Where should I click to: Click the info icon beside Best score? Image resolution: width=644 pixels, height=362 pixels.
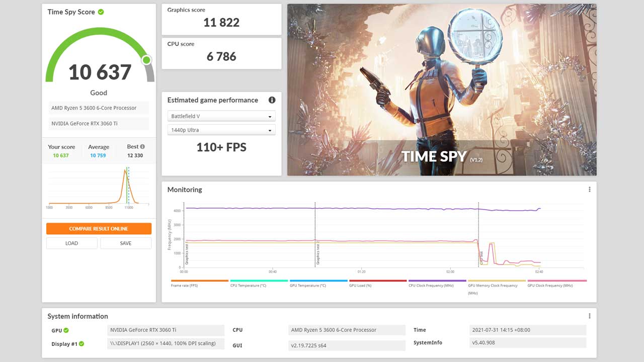(142, 147)
